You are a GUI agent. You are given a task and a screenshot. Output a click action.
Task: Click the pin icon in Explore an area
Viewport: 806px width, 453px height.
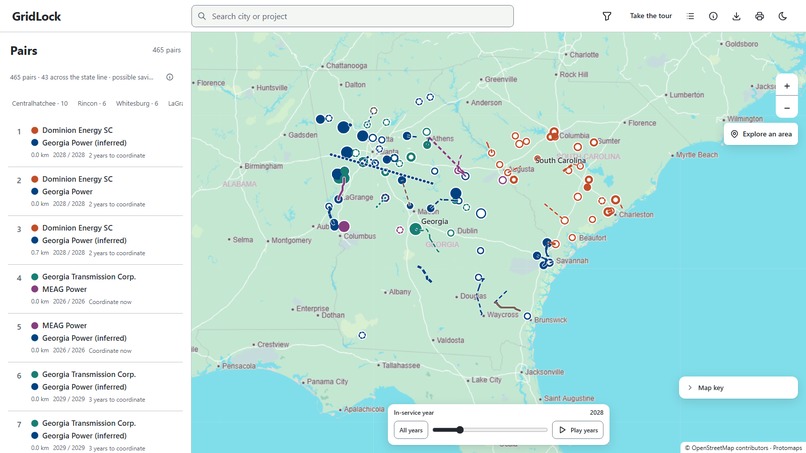click(735, 134)
